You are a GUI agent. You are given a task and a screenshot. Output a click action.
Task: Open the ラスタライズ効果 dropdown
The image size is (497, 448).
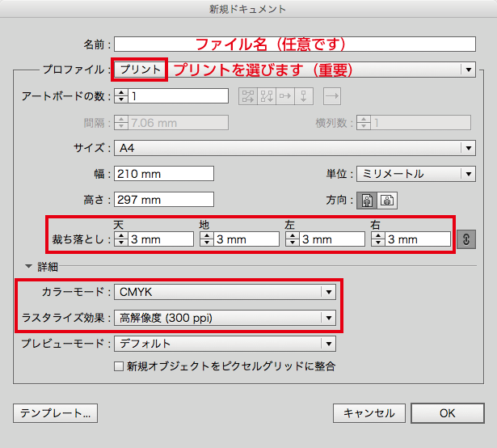pos(225,318)
